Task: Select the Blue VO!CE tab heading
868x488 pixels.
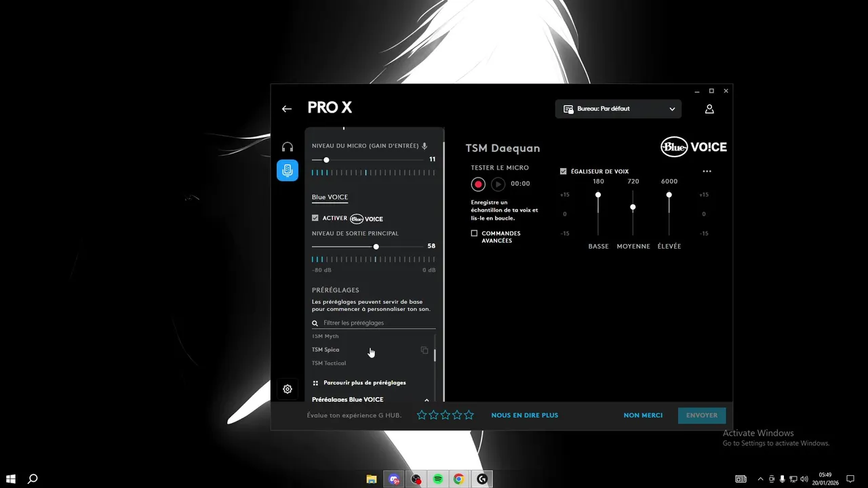Action: 330,197
